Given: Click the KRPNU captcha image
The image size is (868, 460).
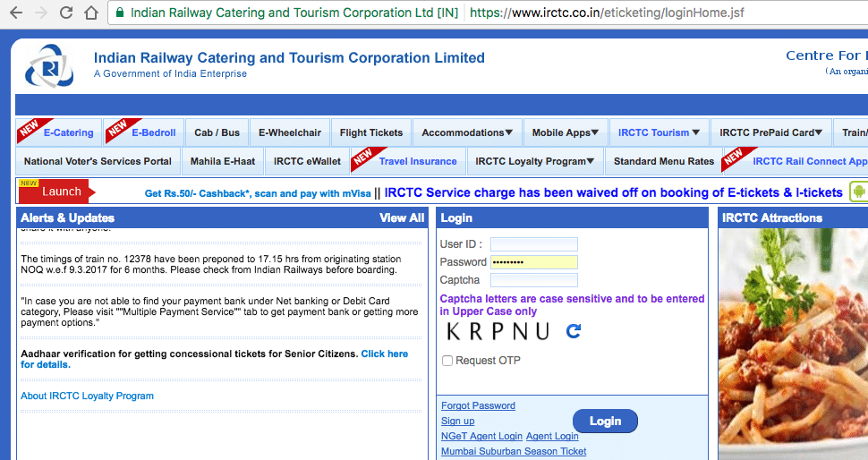Looking at the screenshot, I should point(498,332).
